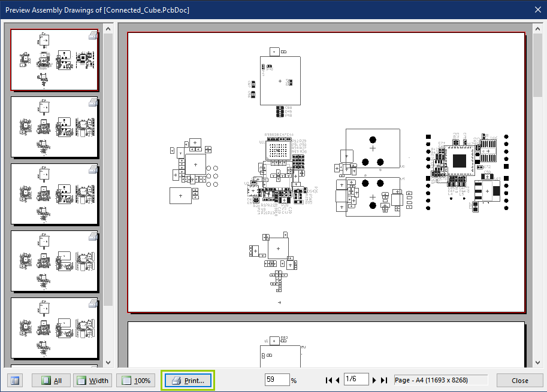Click the All pages view button

(x=52, y=381)
